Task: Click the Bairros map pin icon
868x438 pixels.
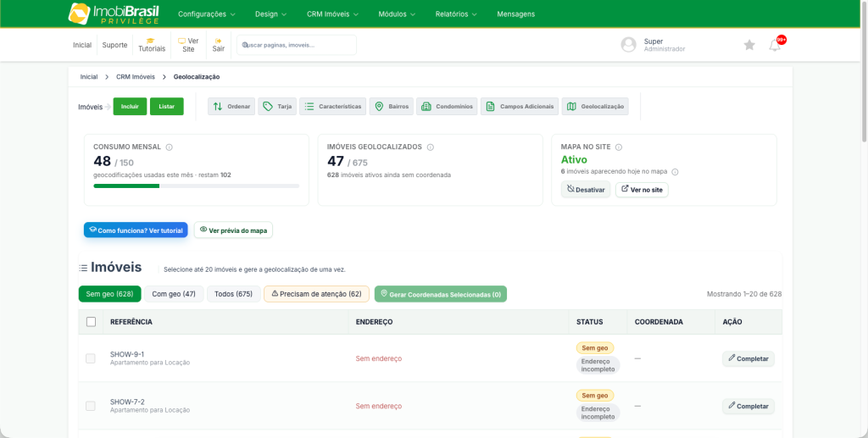Action: pos(379,106)
